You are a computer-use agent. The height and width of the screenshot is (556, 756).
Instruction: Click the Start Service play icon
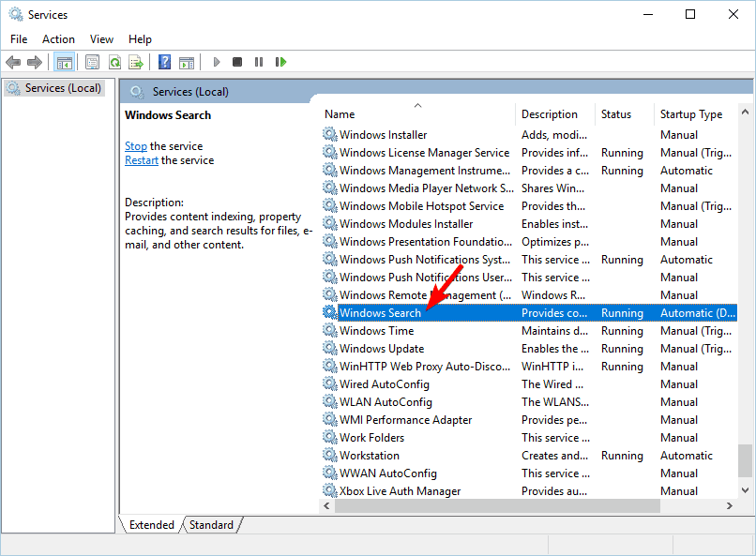pos(217,62)
